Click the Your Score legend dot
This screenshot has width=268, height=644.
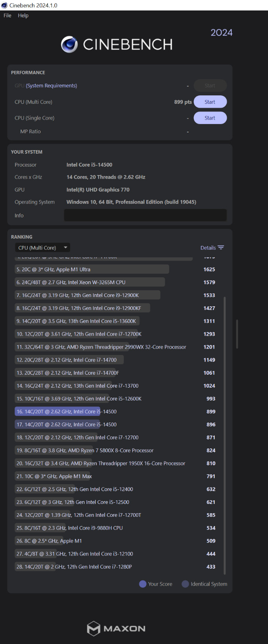click(x=143, y=584)
